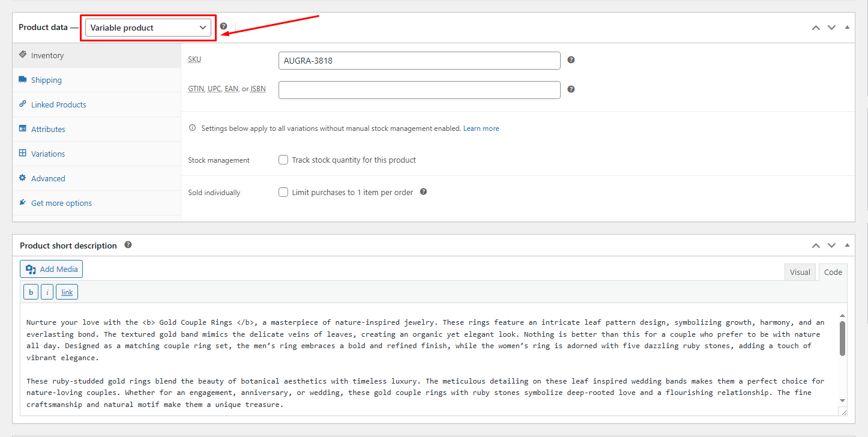Click the Sold individually label
The image size is (868, 437).
pos(214,193)
